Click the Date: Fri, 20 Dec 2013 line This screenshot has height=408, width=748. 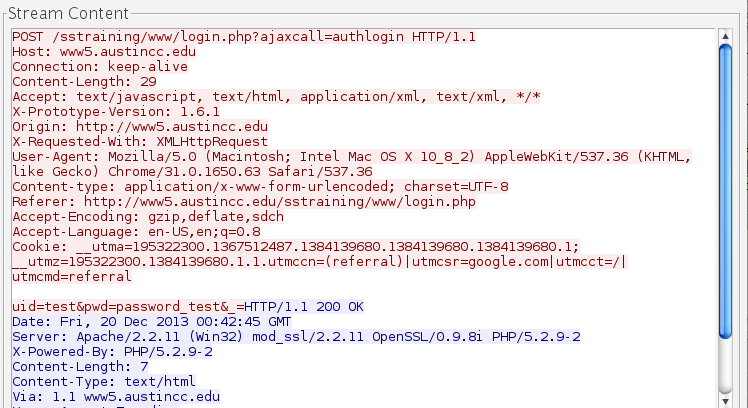point(152,322)
